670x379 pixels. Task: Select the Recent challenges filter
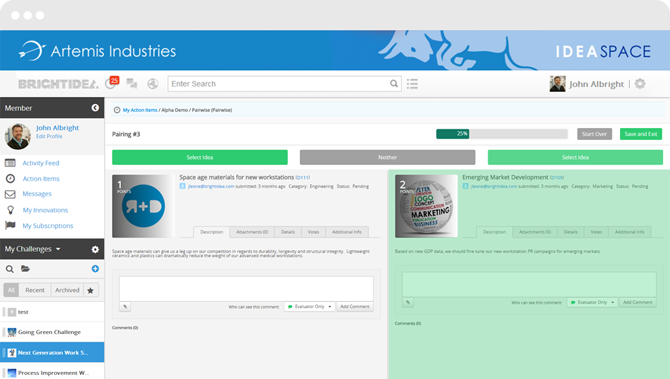35,290
